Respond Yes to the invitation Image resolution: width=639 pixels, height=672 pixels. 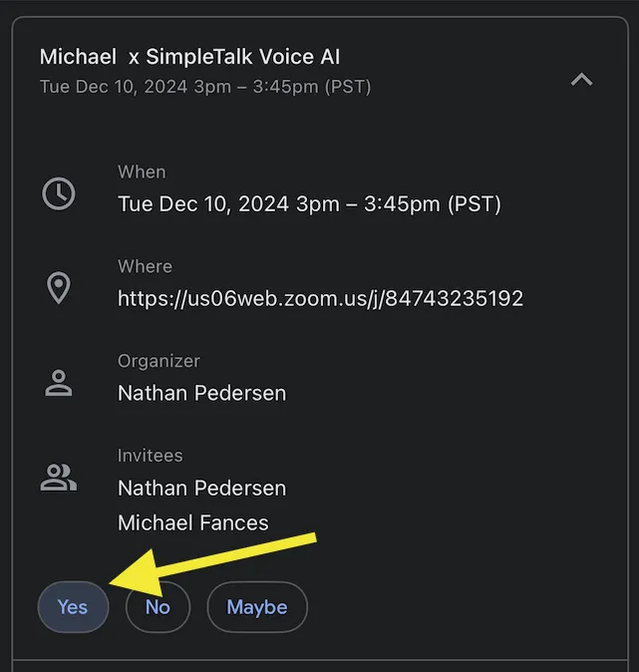pos(73,607)
